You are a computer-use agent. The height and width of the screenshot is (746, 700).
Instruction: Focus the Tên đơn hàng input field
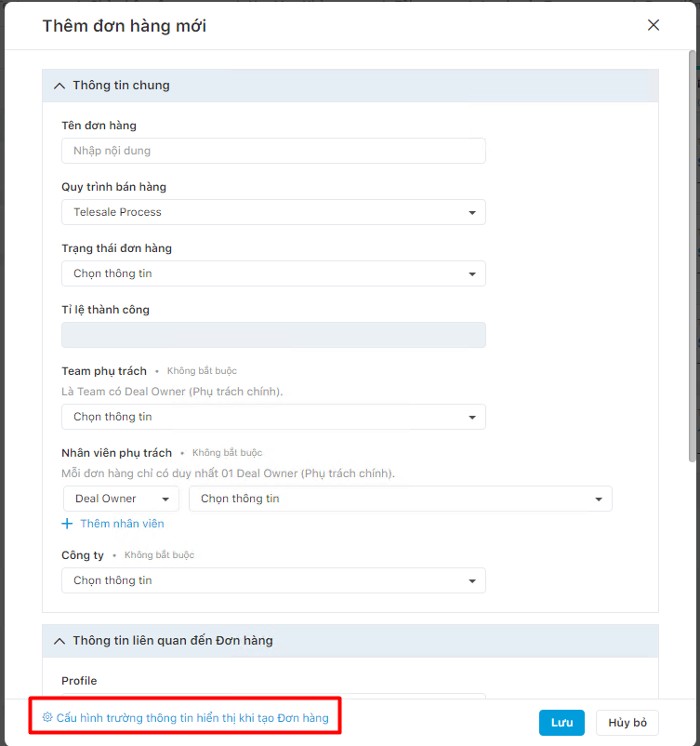pos(273,151)
